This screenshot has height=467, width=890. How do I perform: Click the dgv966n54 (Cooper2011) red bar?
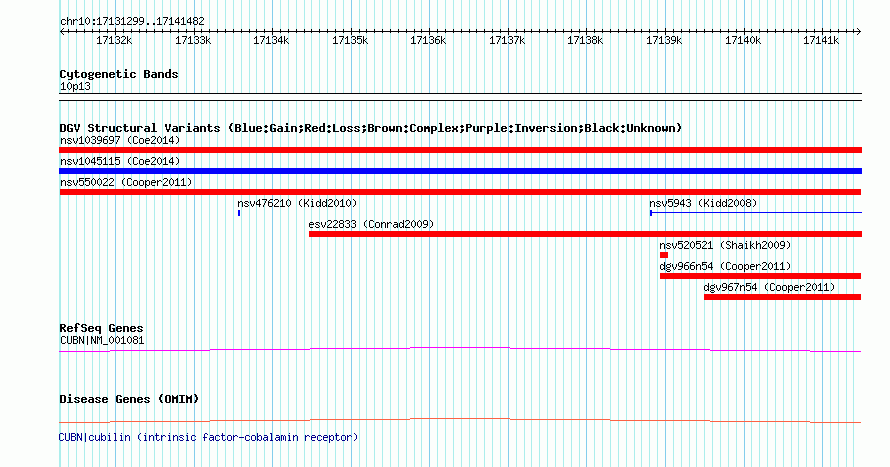coord(760,276)
